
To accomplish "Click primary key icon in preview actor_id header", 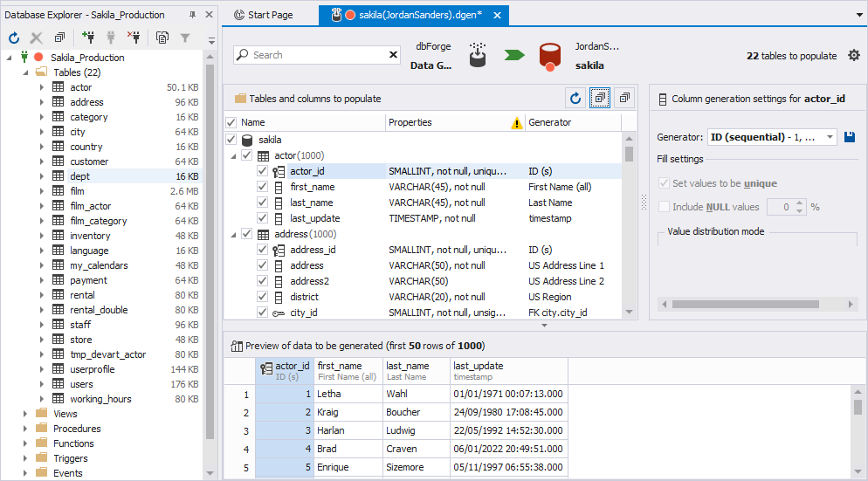I will click(266, 368).
